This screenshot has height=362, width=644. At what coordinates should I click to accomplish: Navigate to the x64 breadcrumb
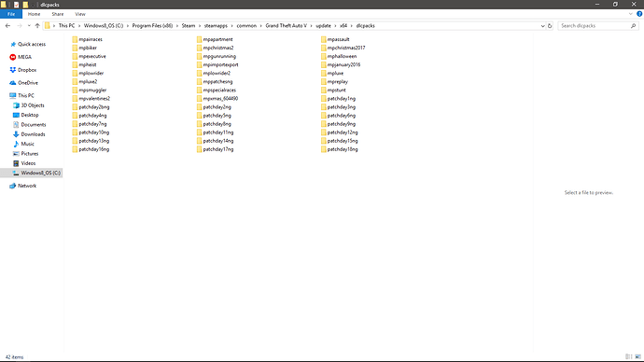pos(343,26)
